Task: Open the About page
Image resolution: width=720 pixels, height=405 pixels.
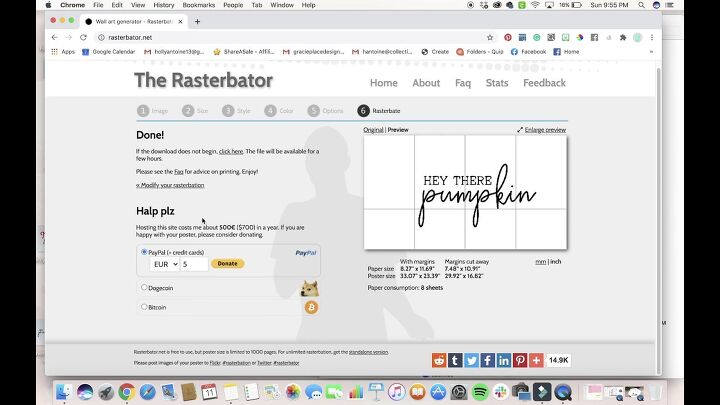Action: tap(426, 83)
